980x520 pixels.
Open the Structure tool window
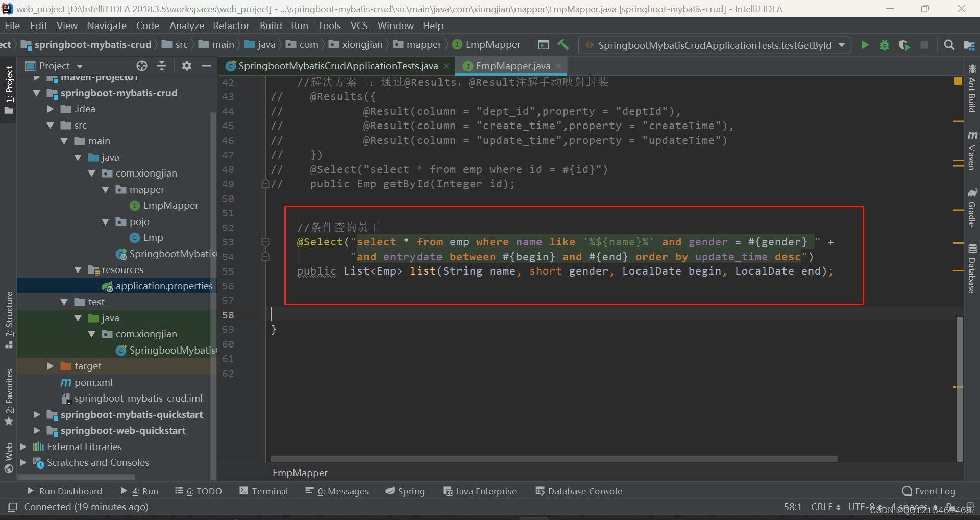pos(9,320)
